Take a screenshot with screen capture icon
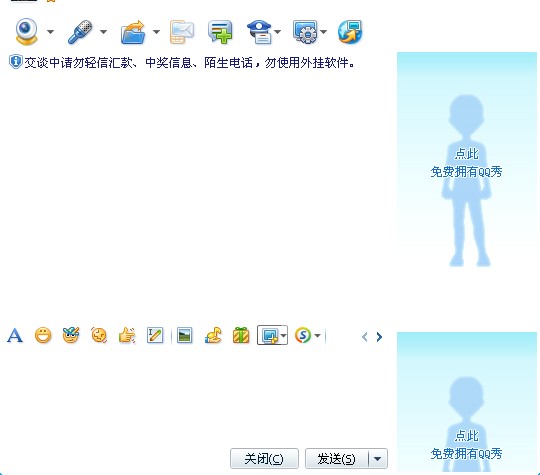The height and width of the screenshot is (475, 540). (270, 335)
